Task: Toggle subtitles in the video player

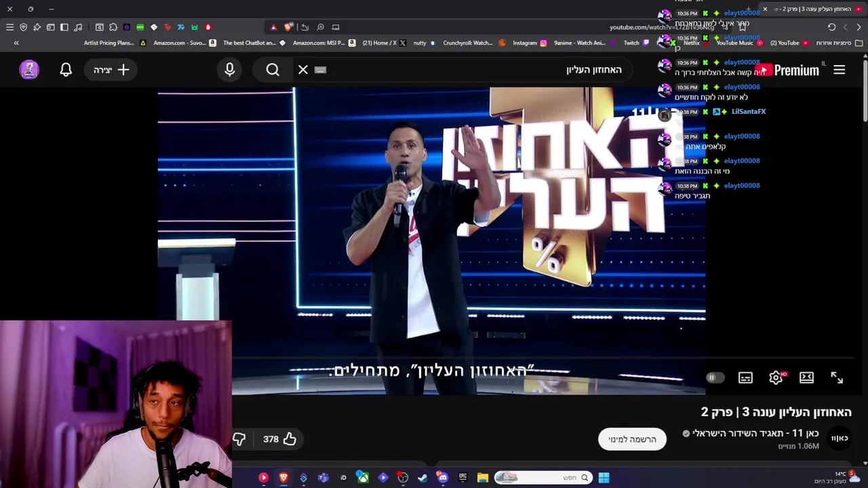Action: pyautogui.click(x=745, y=378)
